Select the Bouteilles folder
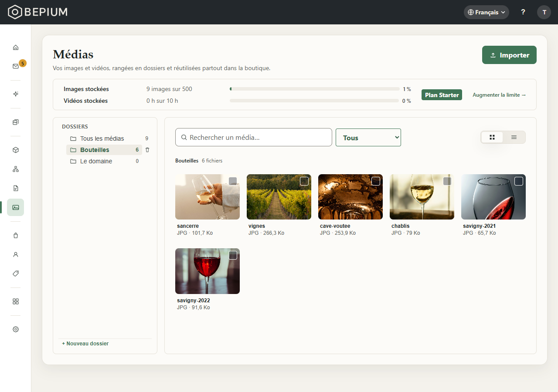Image resolution: width=558 pixels, height=392 pixels. (x=104, y=150)
